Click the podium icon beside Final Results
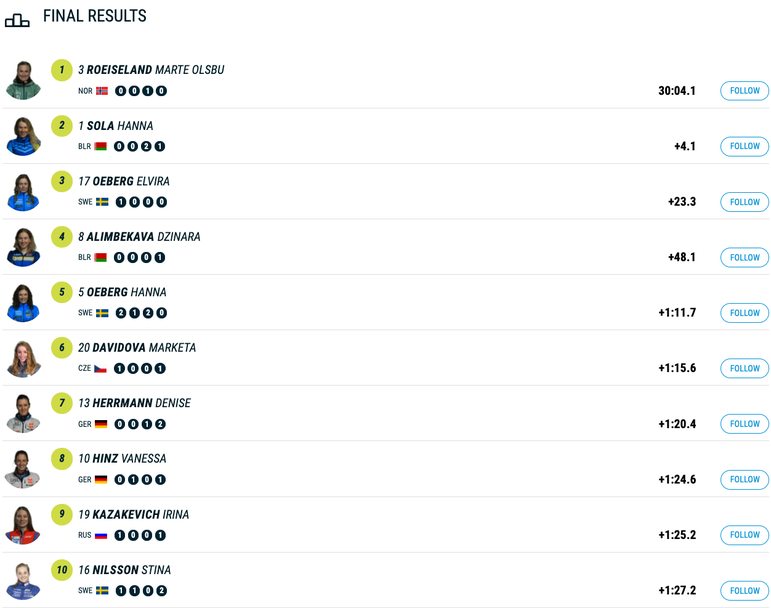 [17, 19]
